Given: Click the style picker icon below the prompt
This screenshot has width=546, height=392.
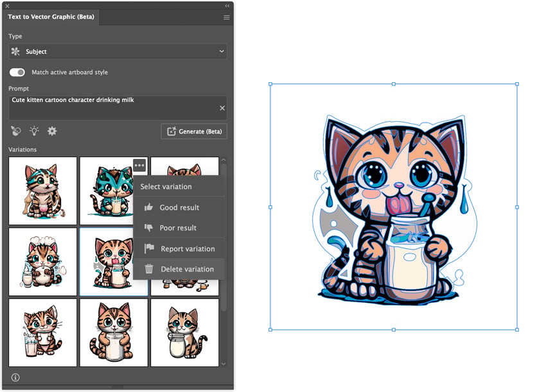Looking at the screenshot, I should coord(15,131).
